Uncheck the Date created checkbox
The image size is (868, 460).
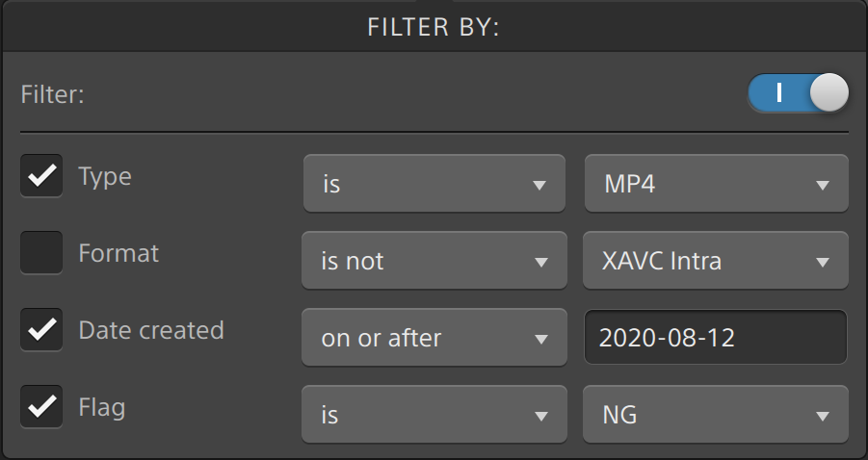(41, 330)
